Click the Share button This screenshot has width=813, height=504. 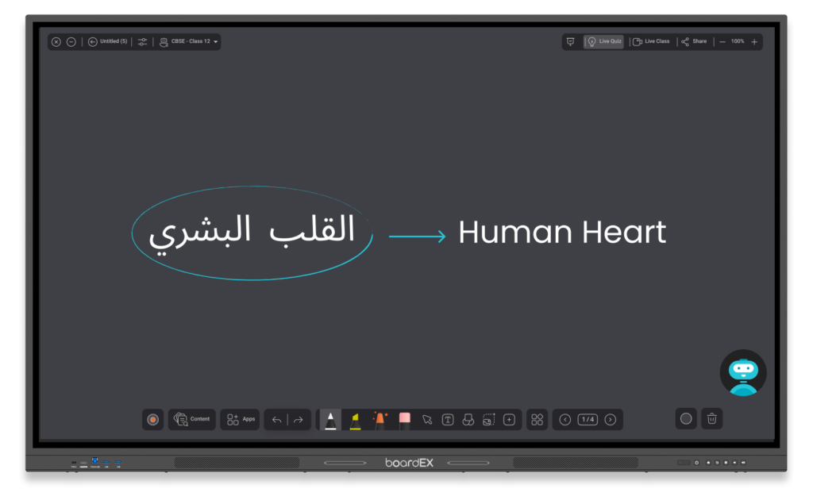pyautogui.click(x=693, y=41)
